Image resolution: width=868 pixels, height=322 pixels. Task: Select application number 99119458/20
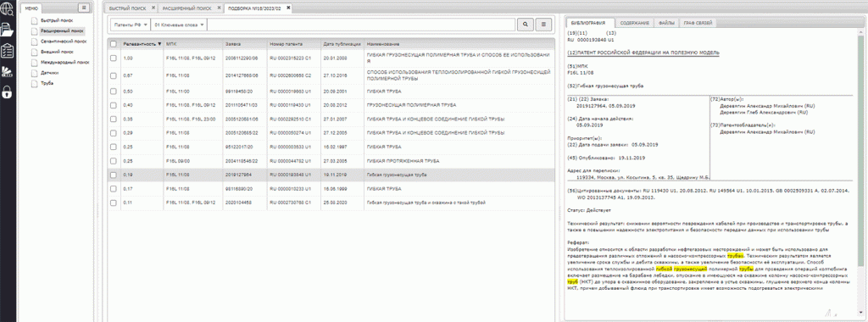click(x=240, y=91)
